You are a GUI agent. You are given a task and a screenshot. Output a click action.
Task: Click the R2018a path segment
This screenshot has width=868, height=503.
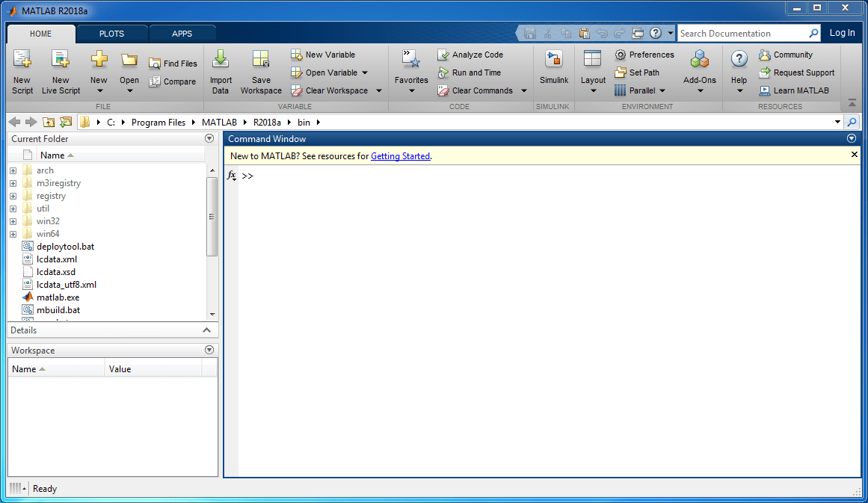267,123
